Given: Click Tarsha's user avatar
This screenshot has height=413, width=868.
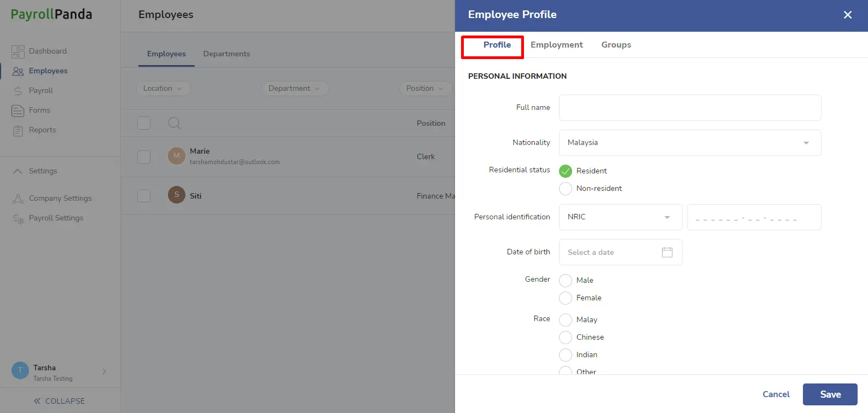Looking at the screenshot, I should tap(20, 370).
